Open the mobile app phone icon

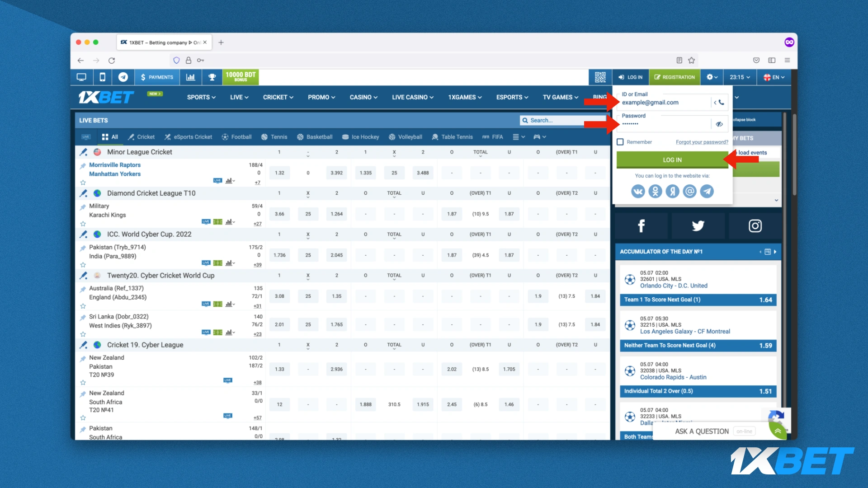pyautogui.click(x=103, y=77)
